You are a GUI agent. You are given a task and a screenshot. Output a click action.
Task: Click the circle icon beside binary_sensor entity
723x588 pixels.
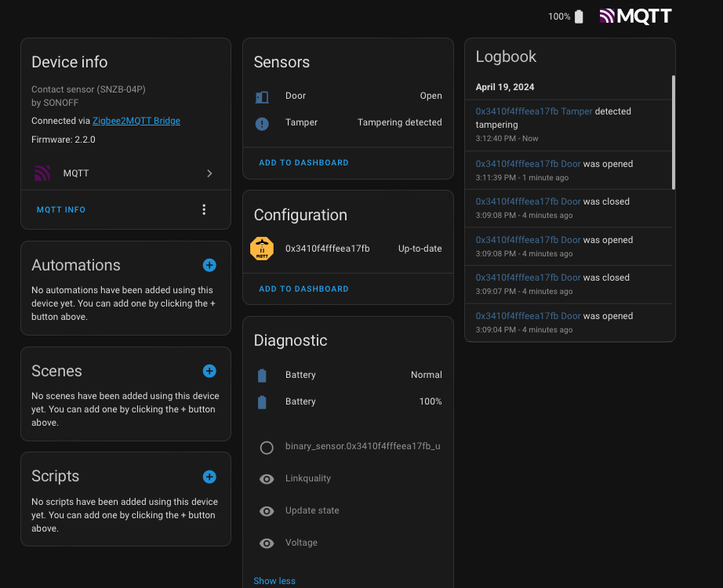click(x=267, y=448)
